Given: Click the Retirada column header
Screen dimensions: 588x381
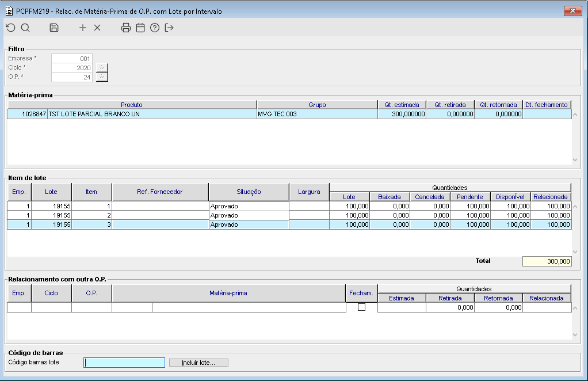Looking at the screenshot, I should pyautogui.click(x=450, y=298).
